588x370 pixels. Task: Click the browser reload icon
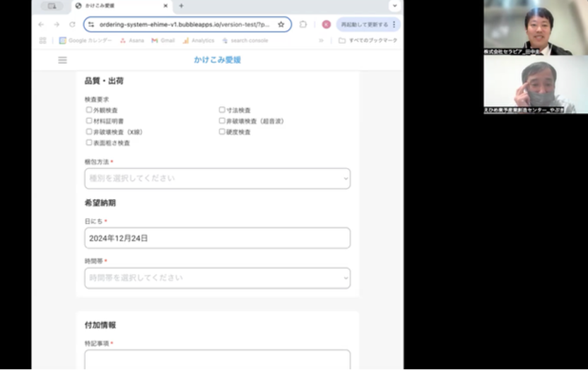(x=72, y=24)
